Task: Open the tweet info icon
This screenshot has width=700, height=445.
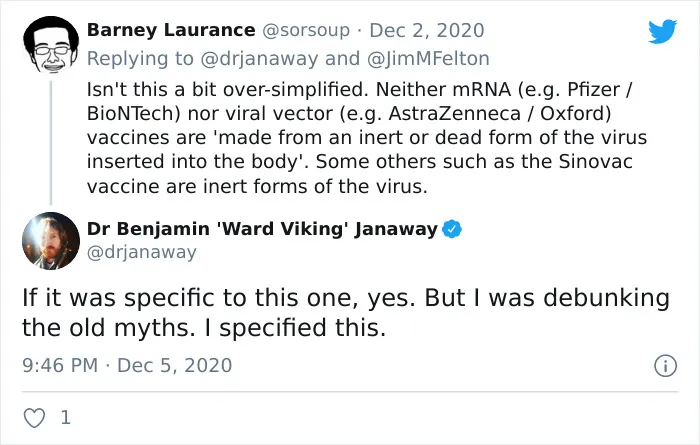Action: point(665,366)
